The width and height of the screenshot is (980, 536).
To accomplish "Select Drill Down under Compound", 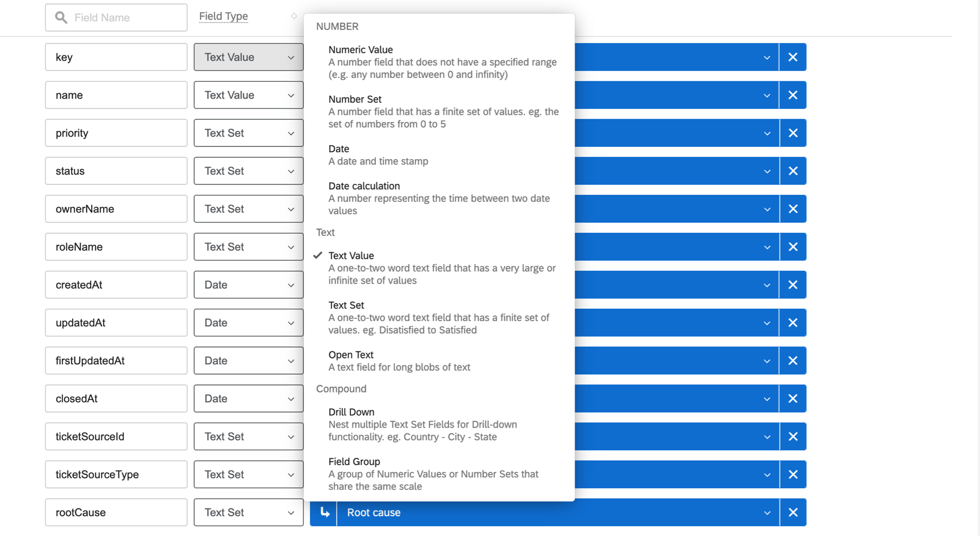I will coord(352,412).
